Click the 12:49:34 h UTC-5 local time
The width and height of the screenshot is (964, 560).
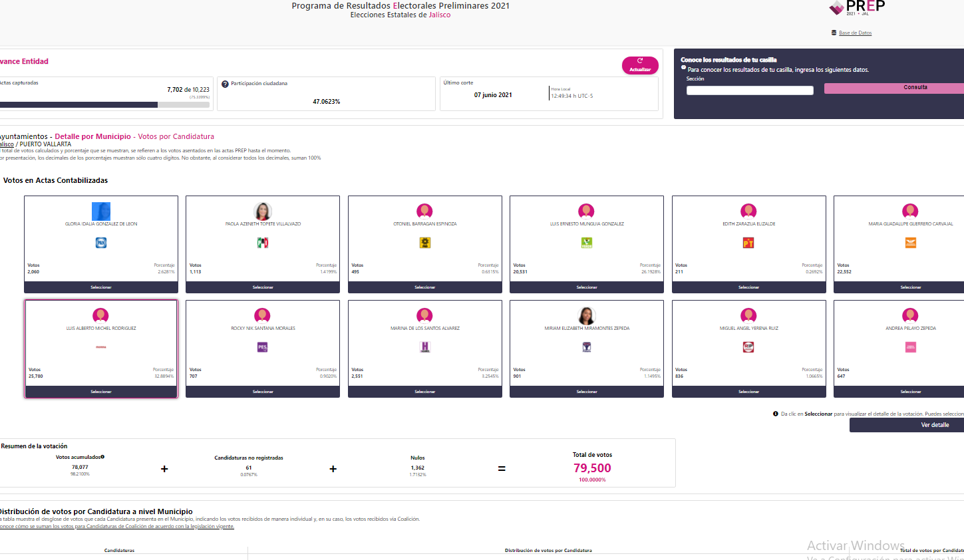click(x=571, y=96)
